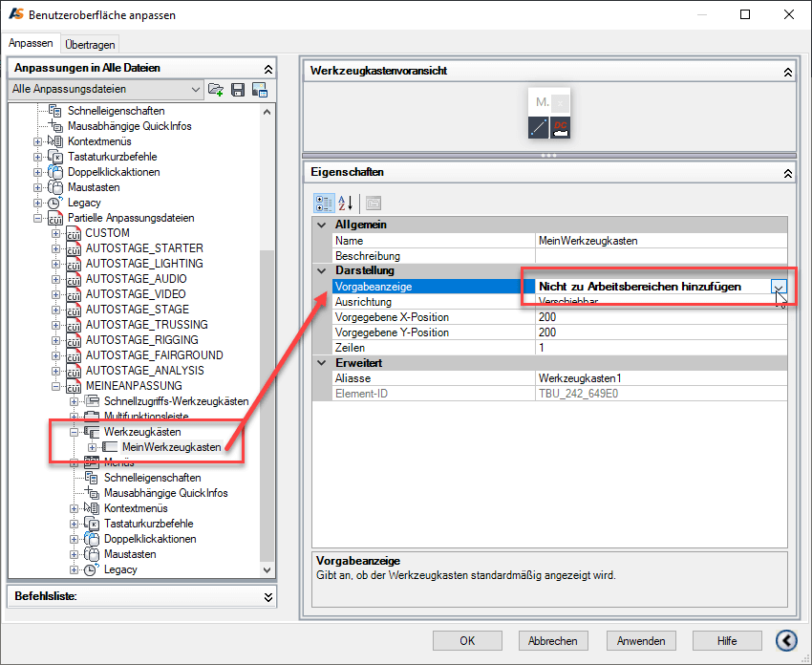This screenshot has width=812, height=665.
Task: Collapse the Darstellung property group
Action: coord(322,270)
